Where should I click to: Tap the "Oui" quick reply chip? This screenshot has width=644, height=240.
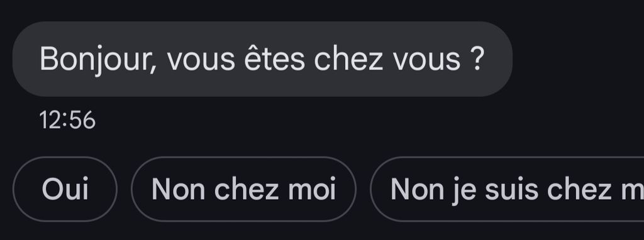(65, 189)
